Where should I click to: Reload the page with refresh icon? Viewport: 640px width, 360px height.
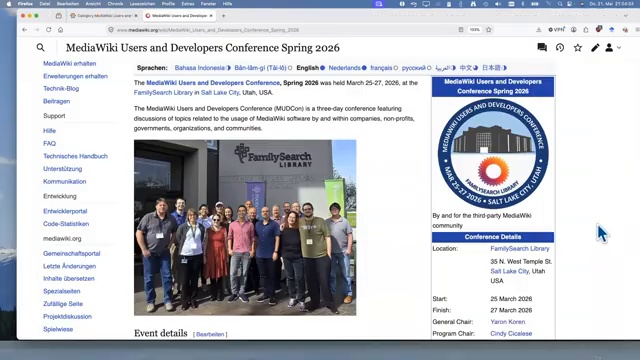click(49, 30)
